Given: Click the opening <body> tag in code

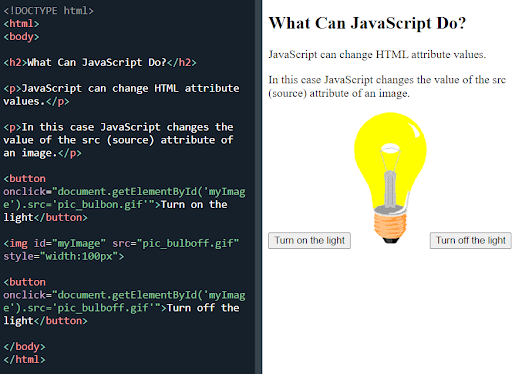Looking at the screenshot, I should [x=21, y=37].
